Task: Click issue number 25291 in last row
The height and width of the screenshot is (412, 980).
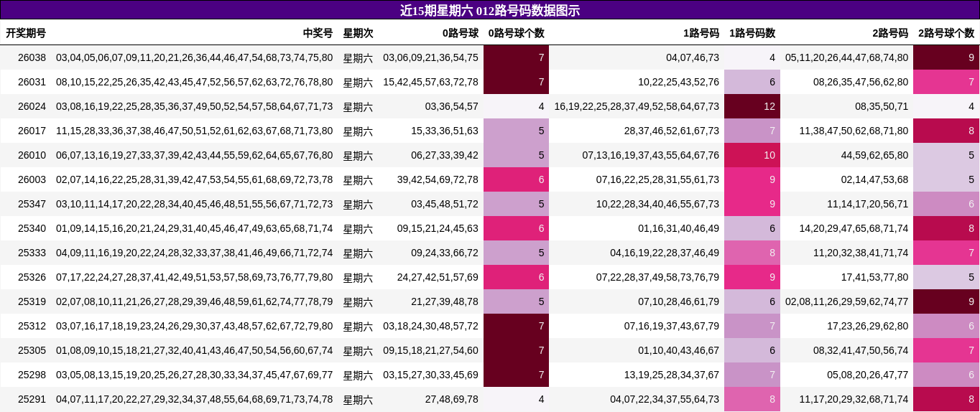Action: (x=32, y=399)
